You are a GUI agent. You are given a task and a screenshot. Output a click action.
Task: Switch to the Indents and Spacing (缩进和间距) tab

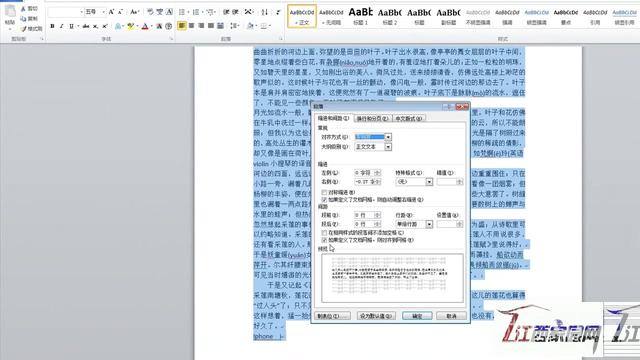point(334,118)
